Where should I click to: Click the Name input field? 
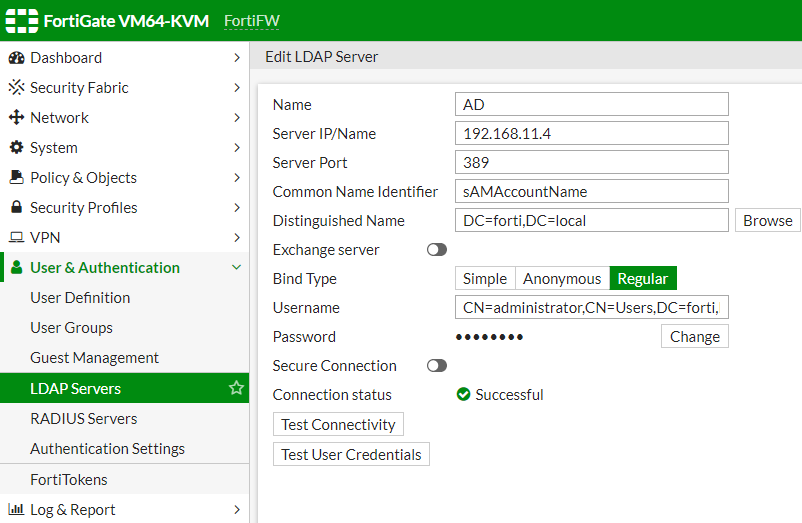point(592,104)
